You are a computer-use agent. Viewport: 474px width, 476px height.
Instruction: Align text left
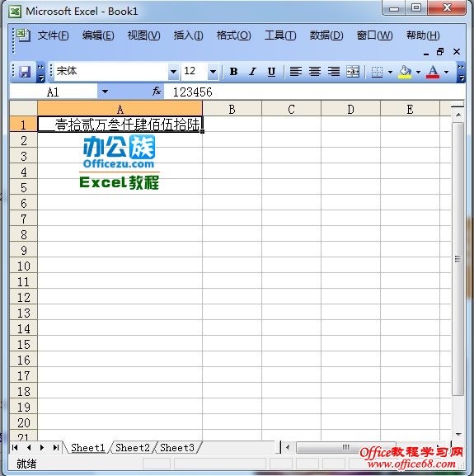296,72
